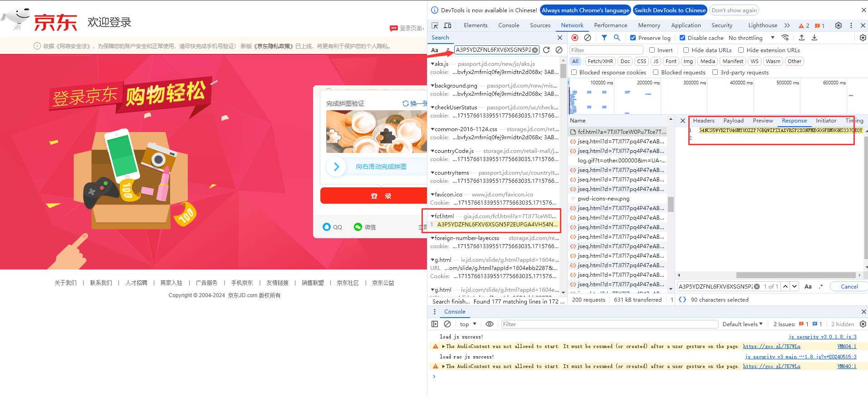This screenshot has width=868, height=397.
Task: Open DevTools settings gear
Action: [839, 25]
